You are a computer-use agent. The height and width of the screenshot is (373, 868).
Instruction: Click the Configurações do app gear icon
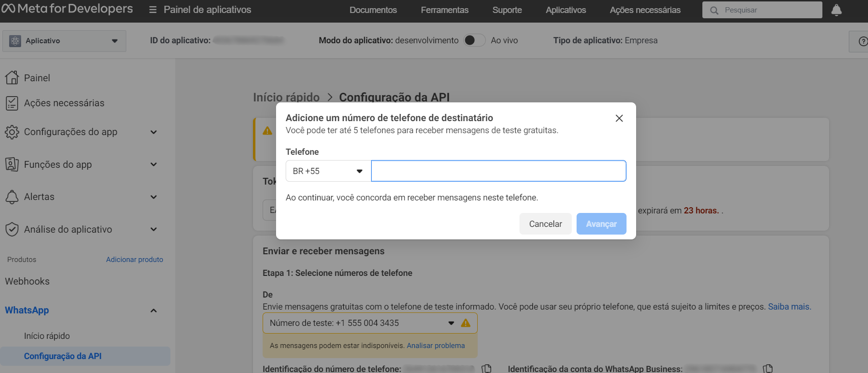12,132
